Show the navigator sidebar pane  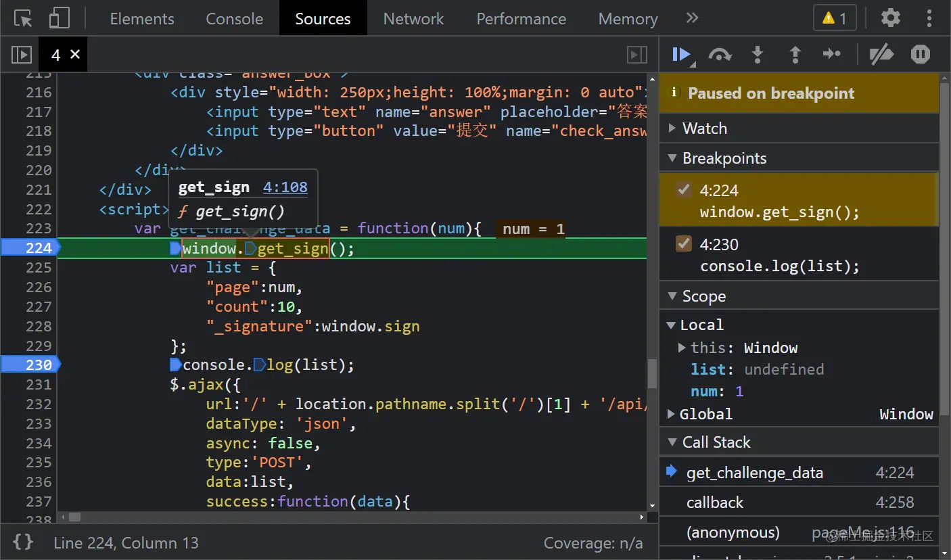click(x=22, y=55)
